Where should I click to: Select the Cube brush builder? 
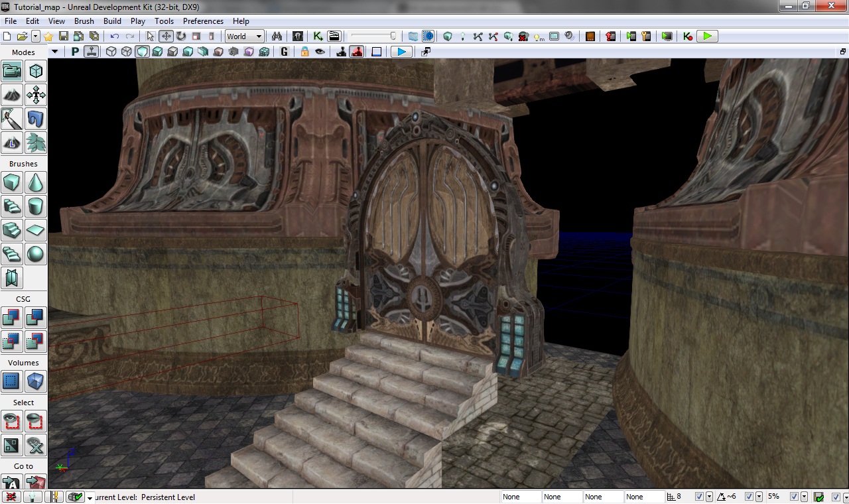[12, 182]
